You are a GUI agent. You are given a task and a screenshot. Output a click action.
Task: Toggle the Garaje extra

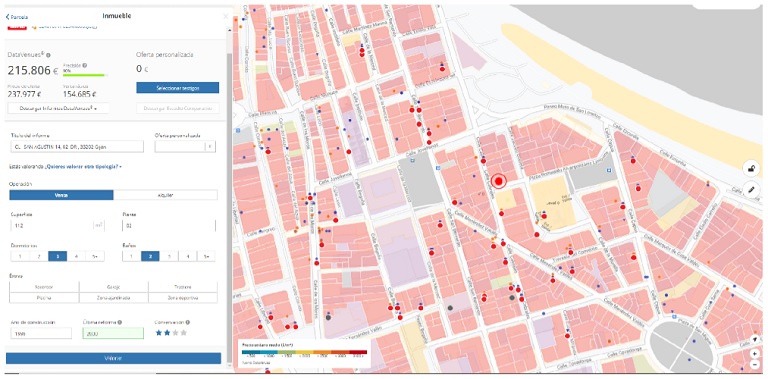click(113, 287)
